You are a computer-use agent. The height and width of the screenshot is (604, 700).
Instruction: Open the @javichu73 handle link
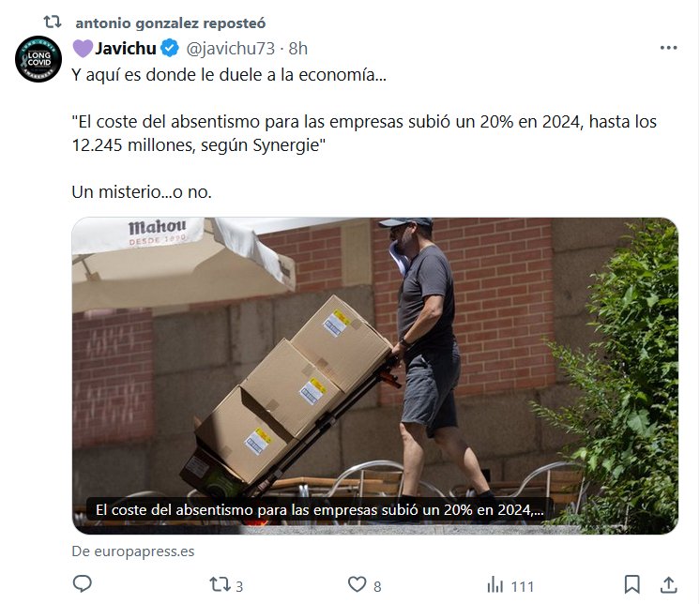pyautogui.click(x=230, y=48)
